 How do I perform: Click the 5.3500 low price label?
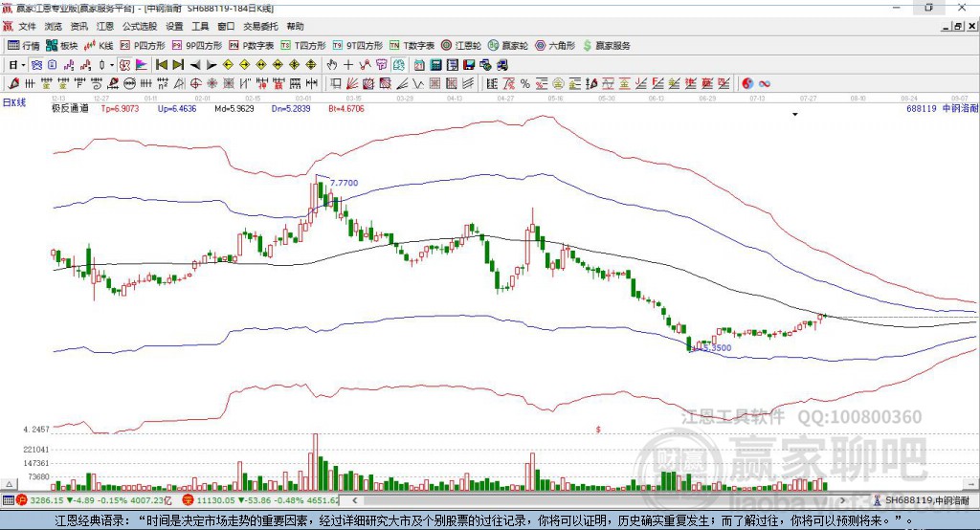click(x=716, y=347)
